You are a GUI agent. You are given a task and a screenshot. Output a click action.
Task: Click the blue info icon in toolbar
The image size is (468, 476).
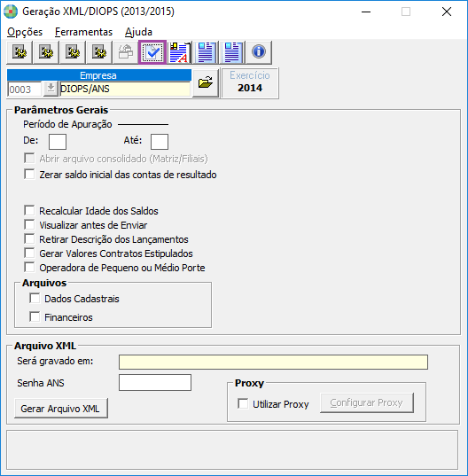[x=259, y=52]
